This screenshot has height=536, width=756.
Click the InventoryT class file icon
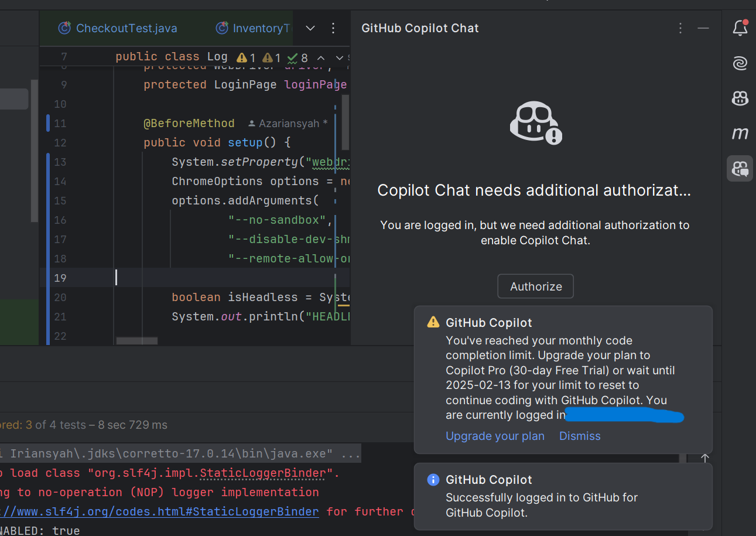[x=221, y=28]
